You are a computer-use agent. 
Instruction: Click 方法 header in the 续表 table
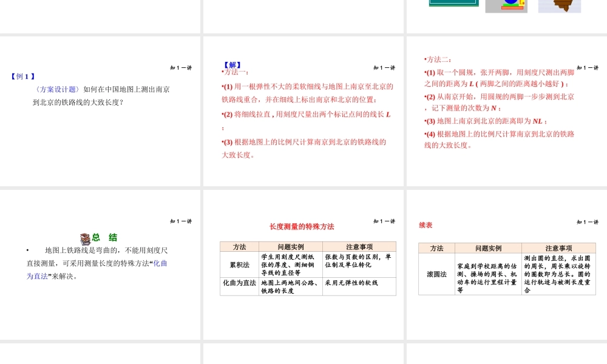pyautogui.click(x=436, y=248)
